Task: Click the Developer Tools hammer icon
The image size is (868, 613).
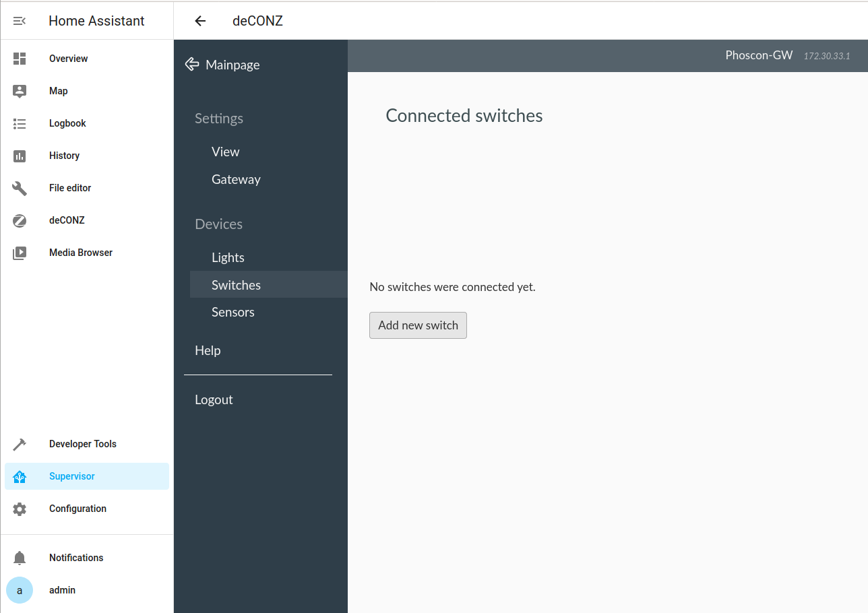Action: click(x=20, y=444)
